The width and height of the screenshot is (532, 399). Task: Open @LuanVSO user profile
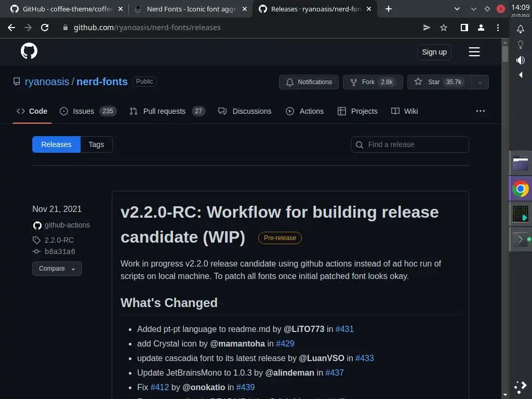321,358
